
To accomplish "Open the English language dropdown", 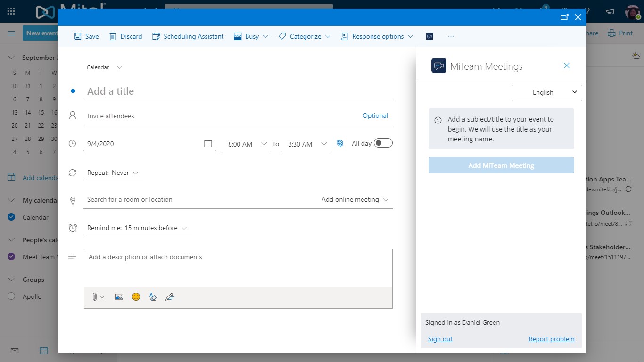I will point(547,92).
